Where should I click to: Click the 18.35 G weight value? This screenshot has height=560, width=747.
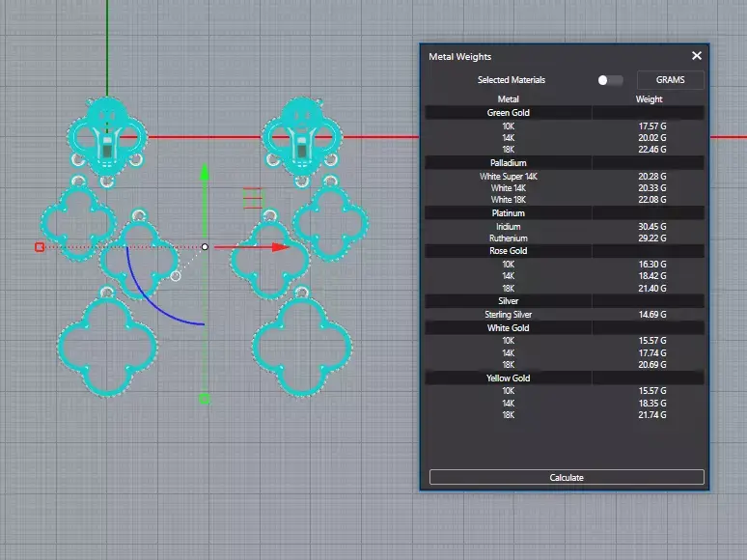652,404
